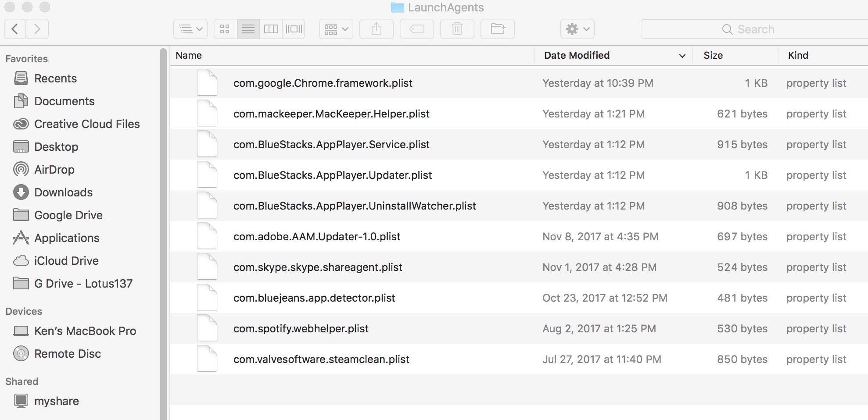Click the Edit Tags toolbar button

417,29
